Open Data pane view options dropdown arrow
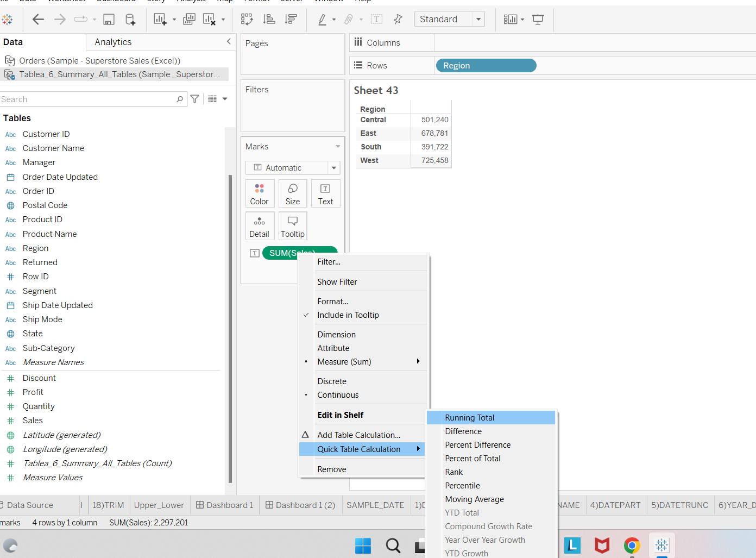This screenshot has height=558, width=756. coord(225,99)
